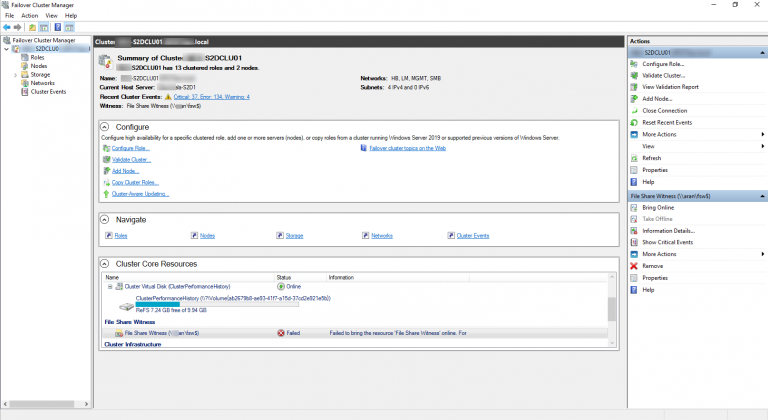Click the Back arrow toolbar icon
768x420 pixels.
(x=7, y=27)
